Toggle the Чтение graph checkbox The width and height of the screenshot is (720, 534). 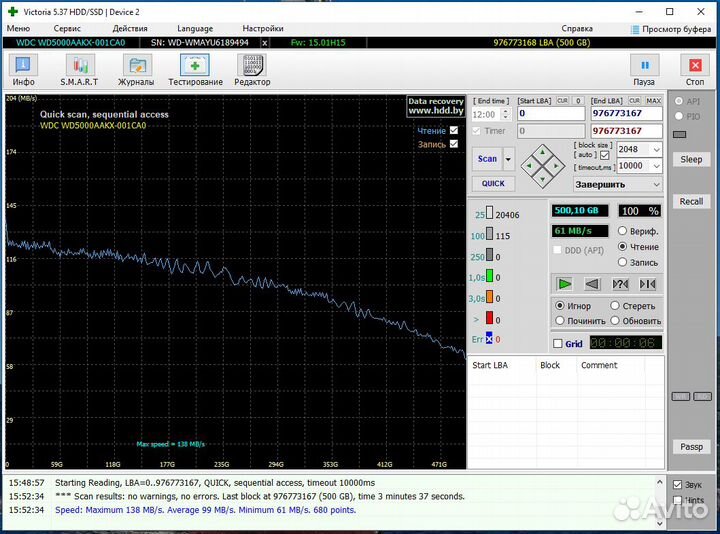pos(454,130)
